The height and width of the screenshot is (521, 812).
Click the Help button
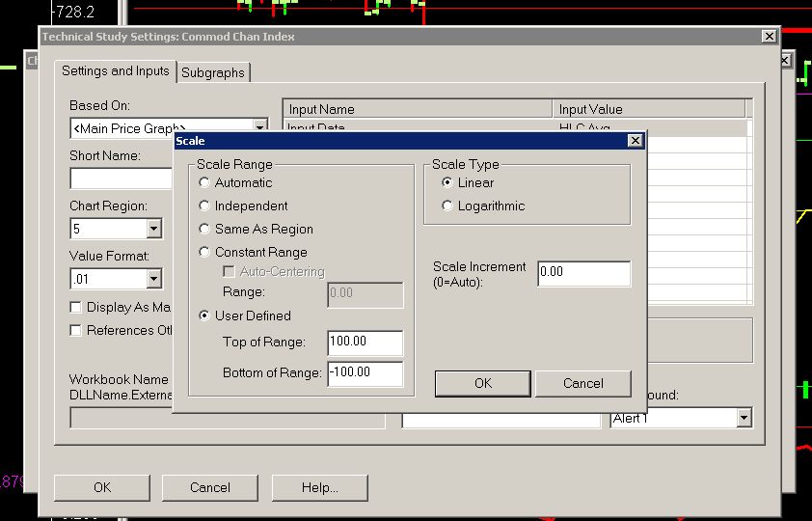[x=319, y=487]
